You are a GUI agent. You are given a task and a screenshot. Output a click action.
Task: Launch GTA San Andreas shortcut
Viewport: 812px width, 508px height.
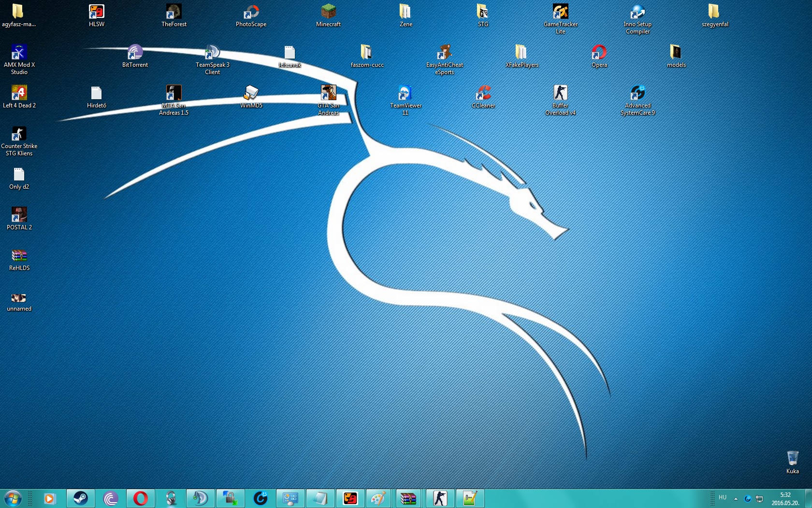[x=329, y=100]
